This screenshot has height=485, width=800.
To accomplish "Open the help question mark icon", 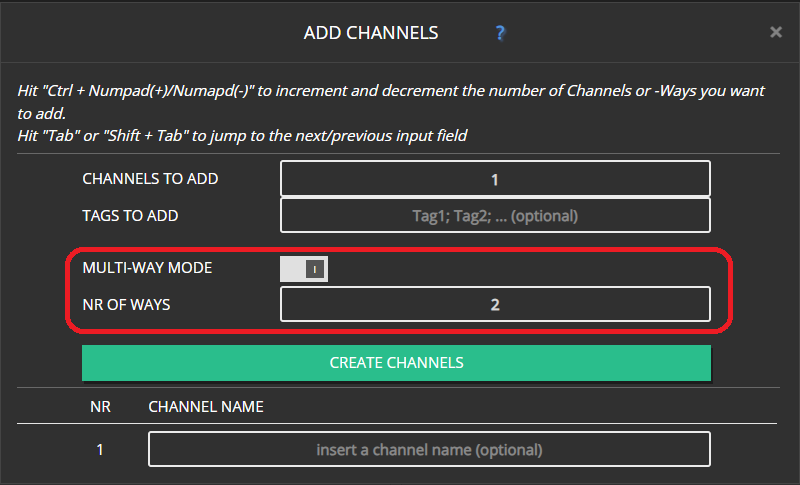I will pos(501,33).
